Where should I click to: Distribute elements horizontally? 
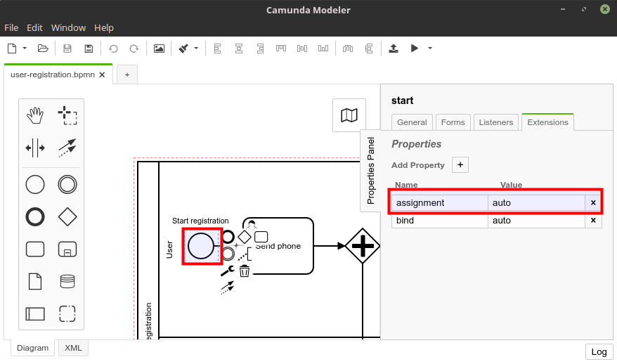pyautogui.click(x=348, y=48)
